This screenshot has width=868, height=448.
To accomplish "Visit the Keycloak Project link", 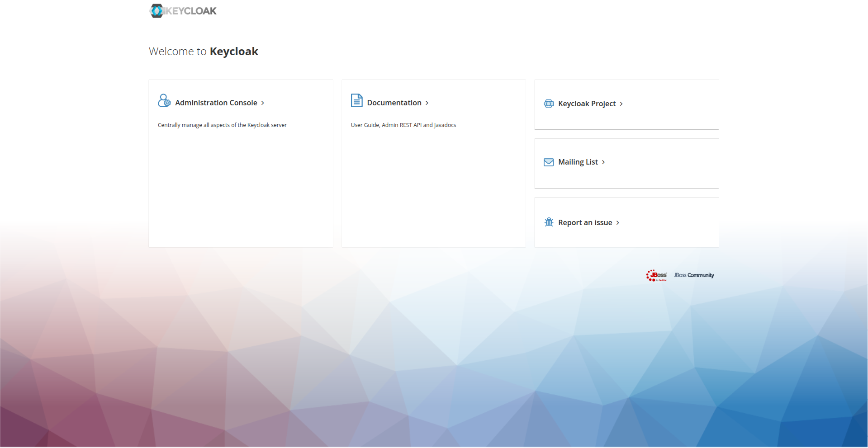I will tap(587, 104).
